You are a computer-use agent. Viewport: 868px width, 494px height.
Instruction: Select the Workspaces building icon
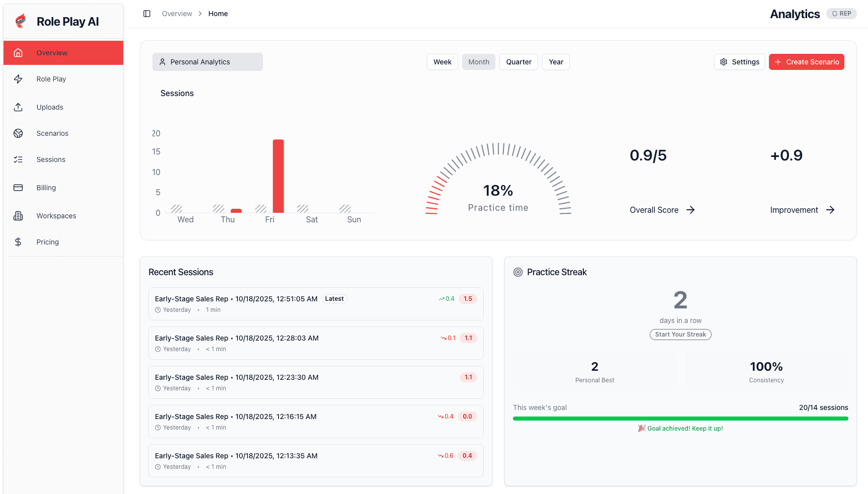click(18, 216)
